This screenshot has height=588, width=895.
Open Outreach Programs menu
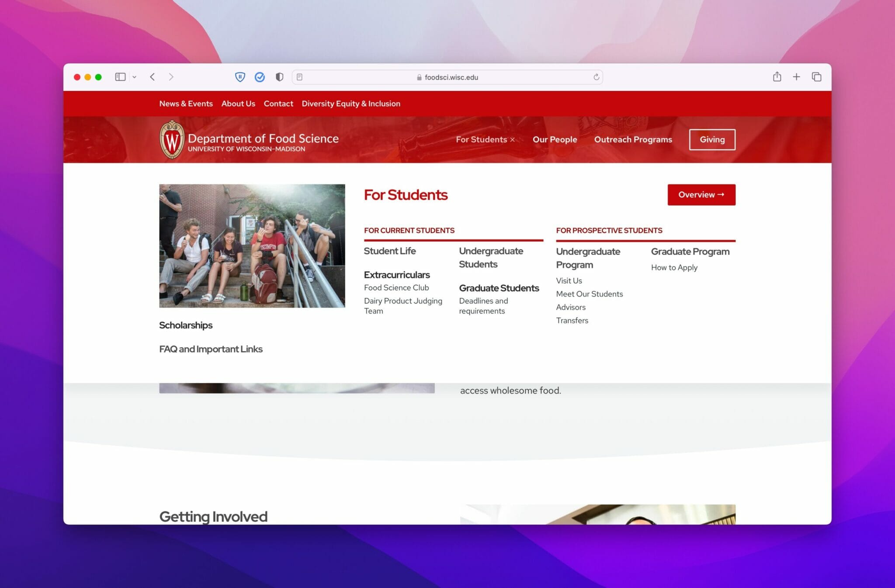coord(633,139)
